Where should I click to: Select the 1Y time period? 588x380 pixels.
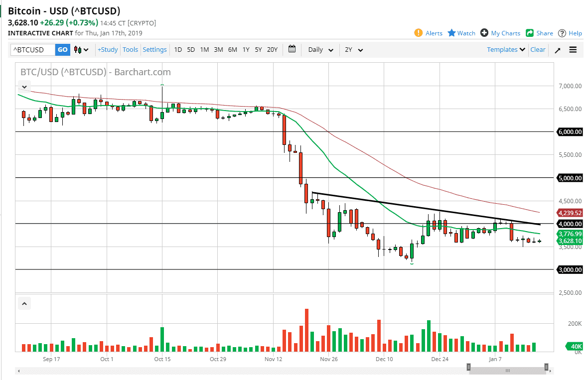[x=245, y=49]
